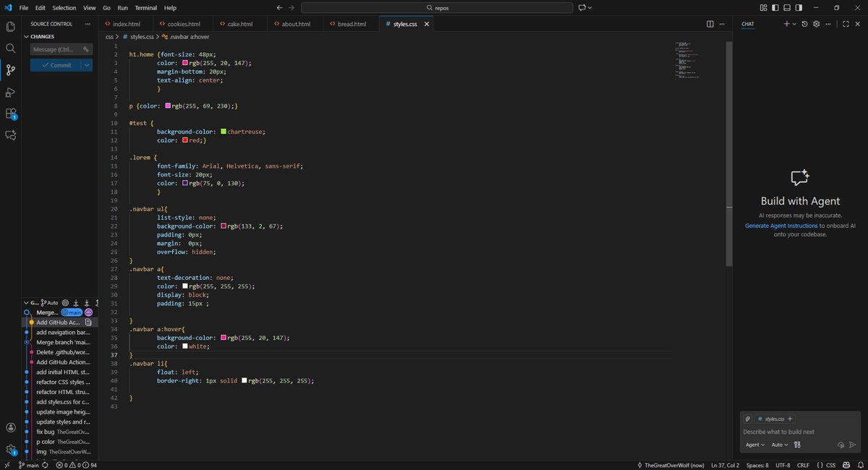Open Source Control view in Activity Bar
The width and height of the screenshot is (868, 470).
(10, 70)
